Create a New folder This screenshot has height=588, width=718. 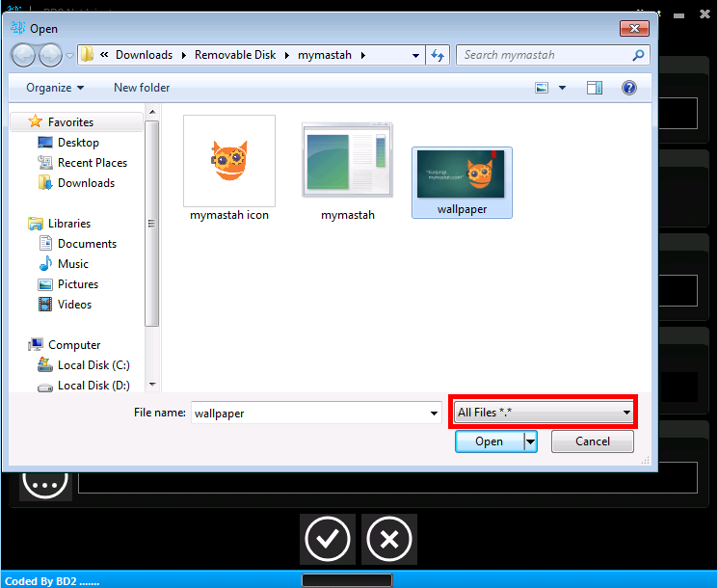pos(142,88)
